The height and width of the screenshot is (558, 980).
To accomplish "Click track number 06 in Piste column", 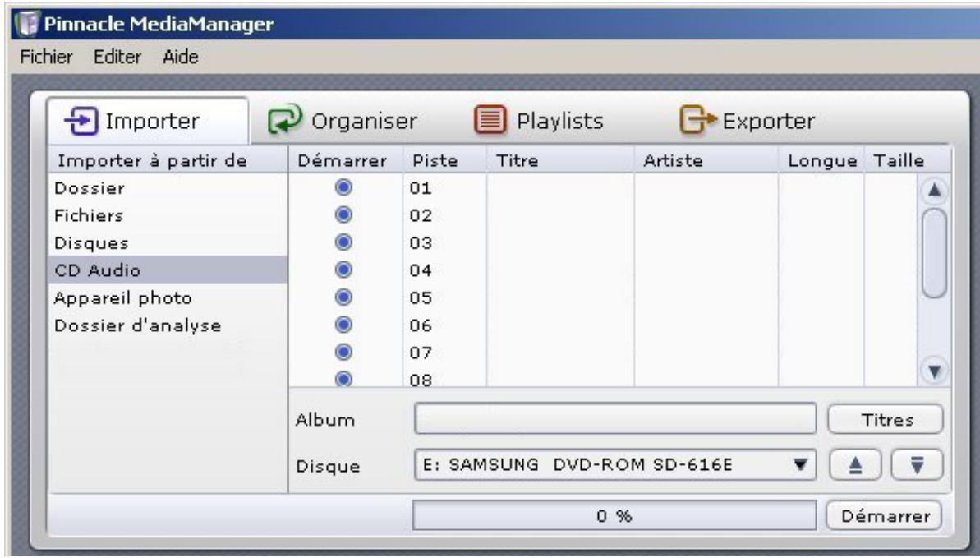I will point(421,326).
